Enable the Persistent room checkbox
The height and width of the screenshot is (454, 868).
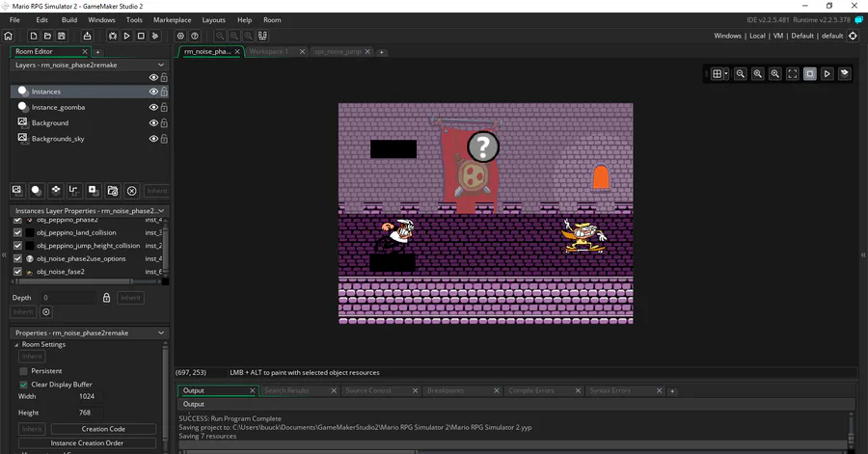[23, 371]
